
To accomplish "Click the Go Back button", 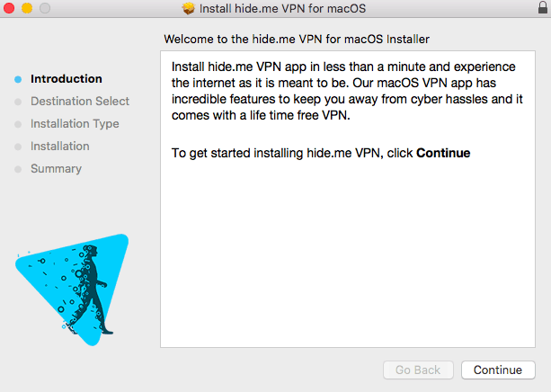I will point(418,370).
